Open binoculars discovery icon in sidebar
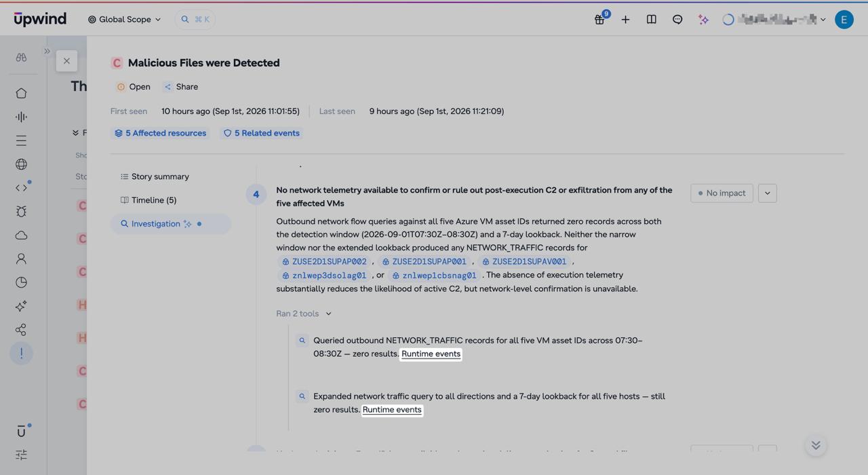The height and width of the screenshot is (475, 868). 21,58
